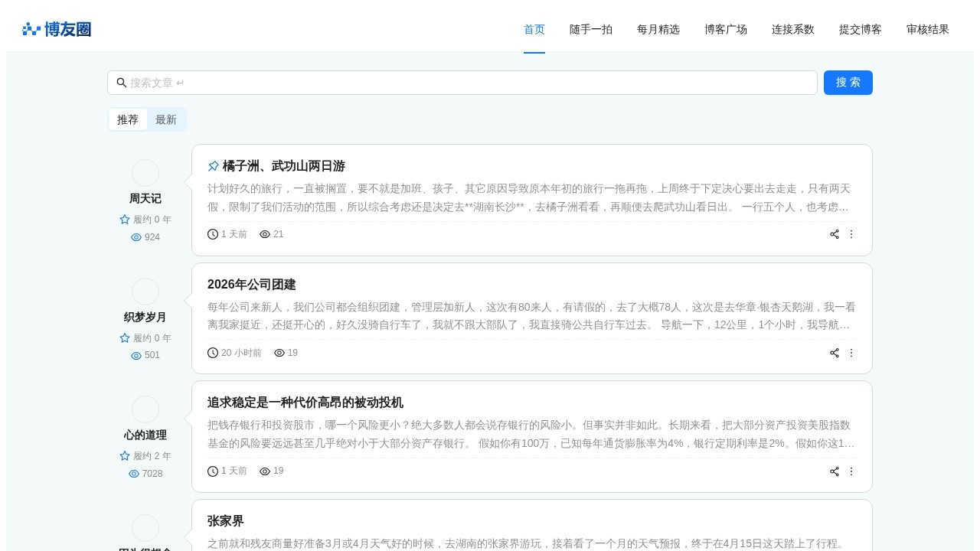Open more options for 橘子洲 article

tap(851, 234)
